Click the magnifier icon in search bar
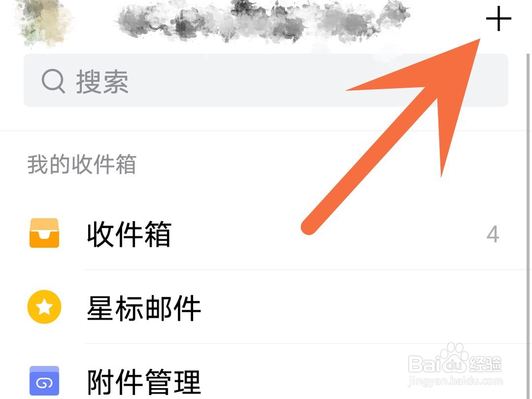This screenshot has height=399, width=532. 53,81
